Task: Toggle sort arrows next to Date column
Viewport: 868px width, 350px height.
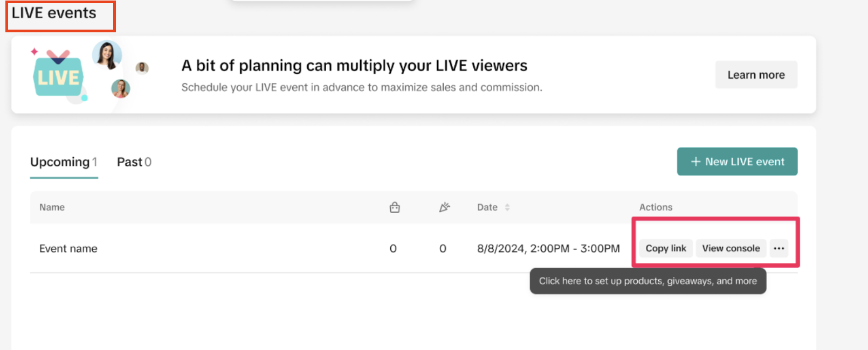Action: [507, 207]
